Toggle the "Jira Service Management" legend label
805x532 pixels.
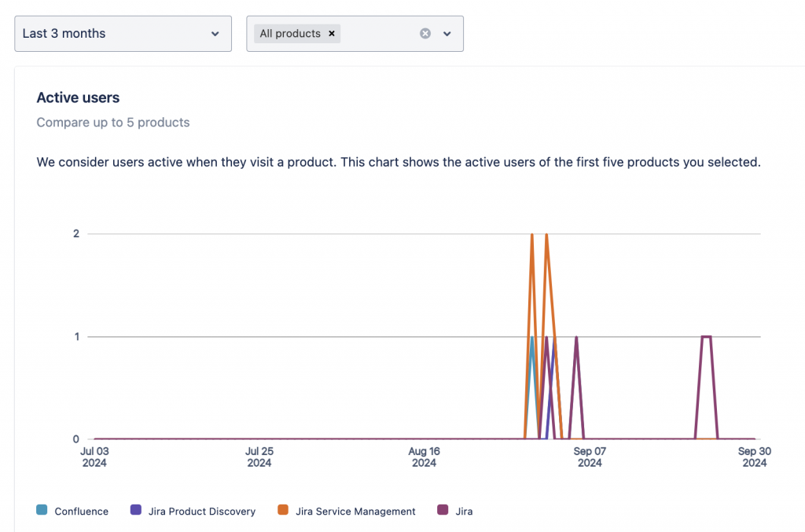[x=355, y=512]
